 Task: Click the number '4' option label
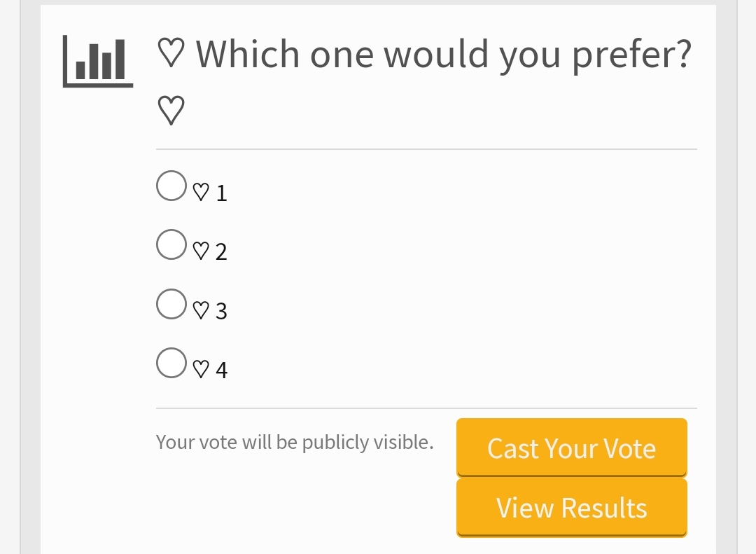pyautogui.click(x=221, y=370)
